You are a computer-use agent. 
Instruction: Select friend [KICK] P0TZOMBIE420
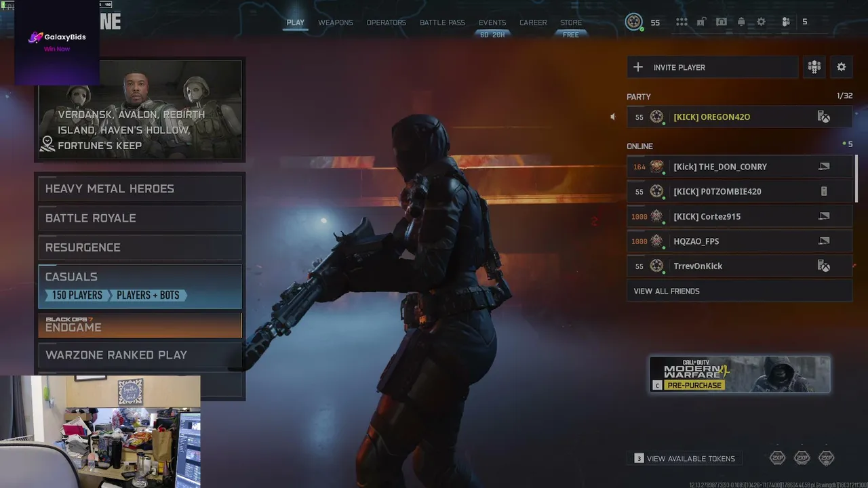pos(739,192)
